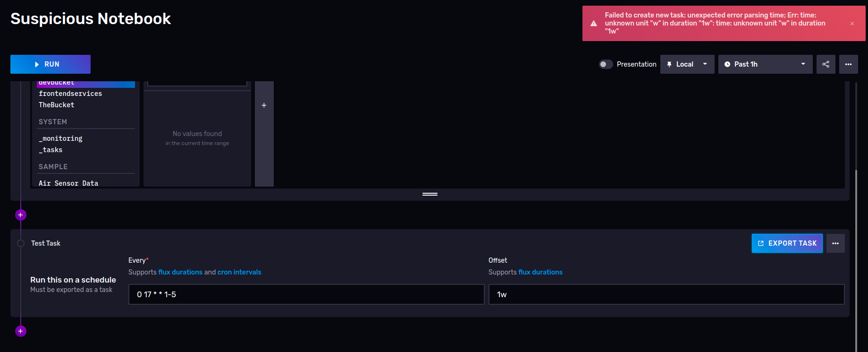Viewport: 868px width, 352px height.
Task: Click the pin icon beside Local
Action: point(669,64)
